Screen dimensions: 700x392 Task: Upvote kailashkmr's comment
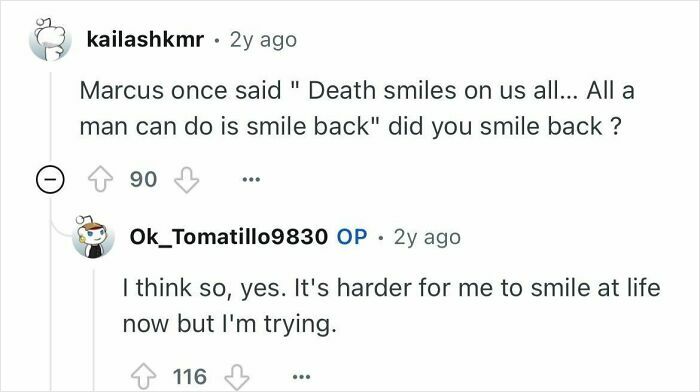pos(100,179)
